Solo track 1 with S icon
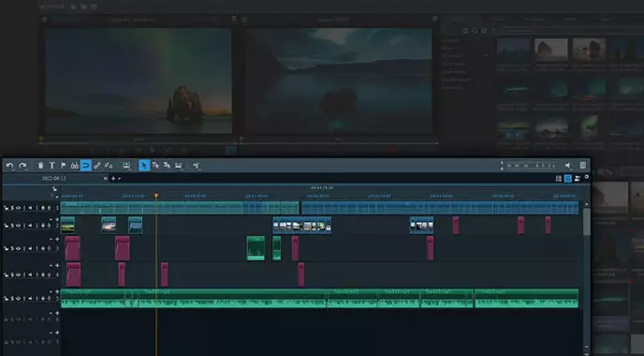 (x=12, y=208)
